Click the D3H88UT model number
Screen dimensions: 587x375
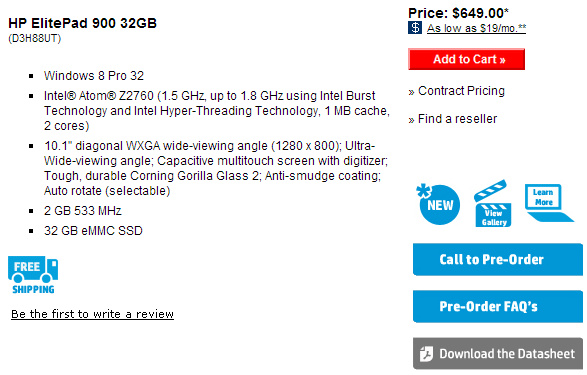(34, 39)
